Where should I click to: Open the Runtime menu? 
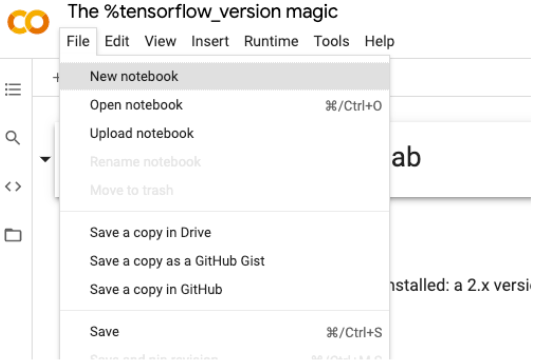pos(271,41)
